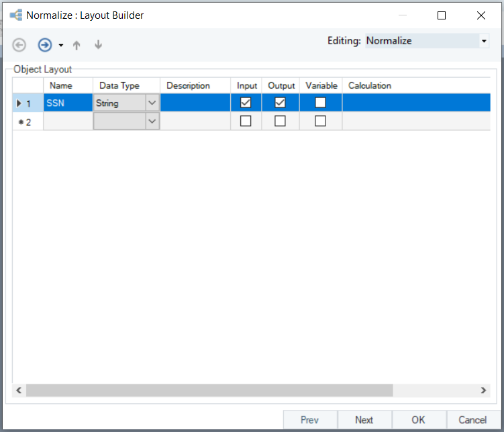Uncheck the Output checkbox for SSN
Screen dimensions: 504x432
pos(280,103)
